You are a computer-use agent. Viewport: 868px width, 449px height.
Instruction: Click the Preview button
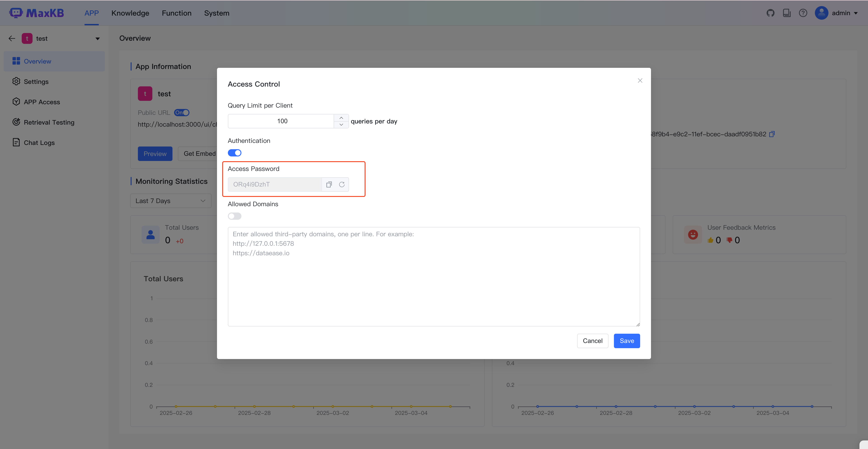pyautogui.click(x=155, y=154)
